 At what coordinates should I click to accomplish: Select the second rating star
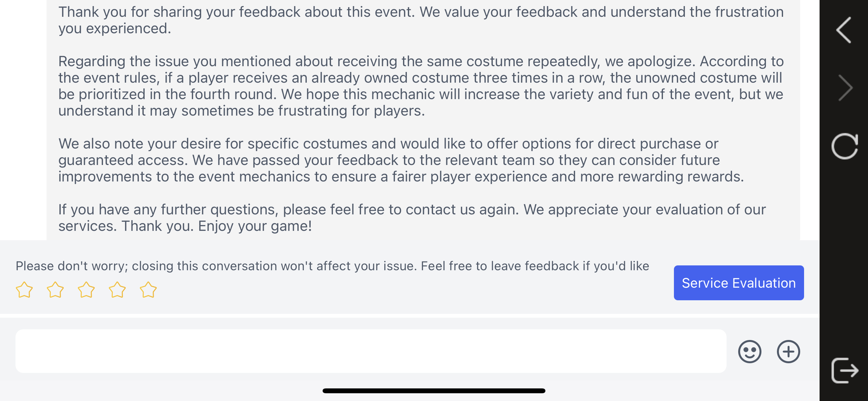pos(55,290)
